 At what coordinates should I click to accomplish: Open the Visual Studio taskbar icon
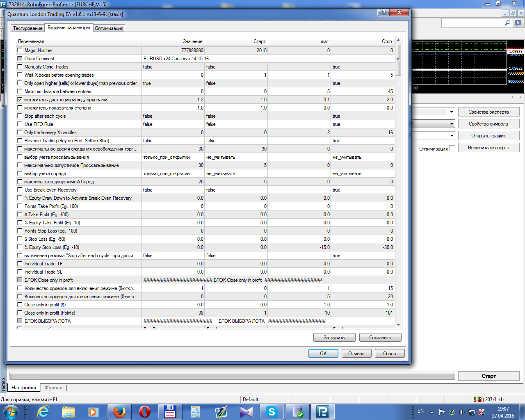coord(247,412)
